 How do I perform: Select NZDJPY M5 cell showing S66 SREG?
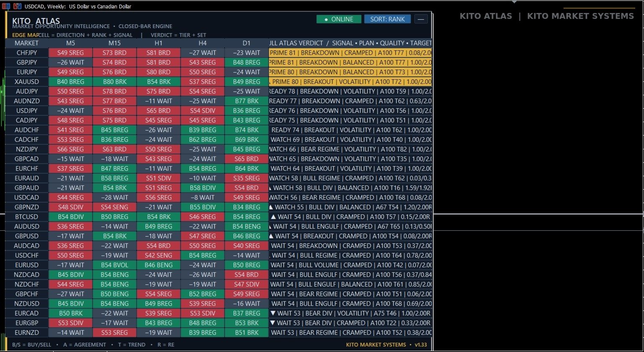(x=70, y=149)
